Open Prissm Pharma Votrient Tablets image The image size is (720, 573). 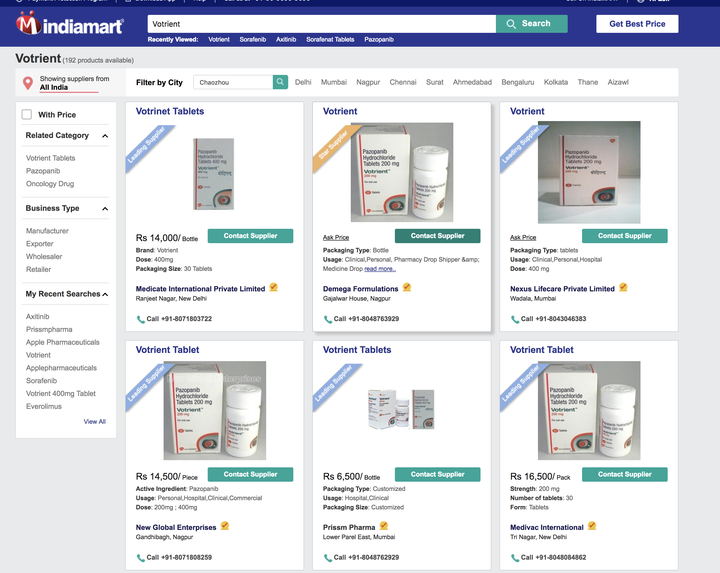401,409
